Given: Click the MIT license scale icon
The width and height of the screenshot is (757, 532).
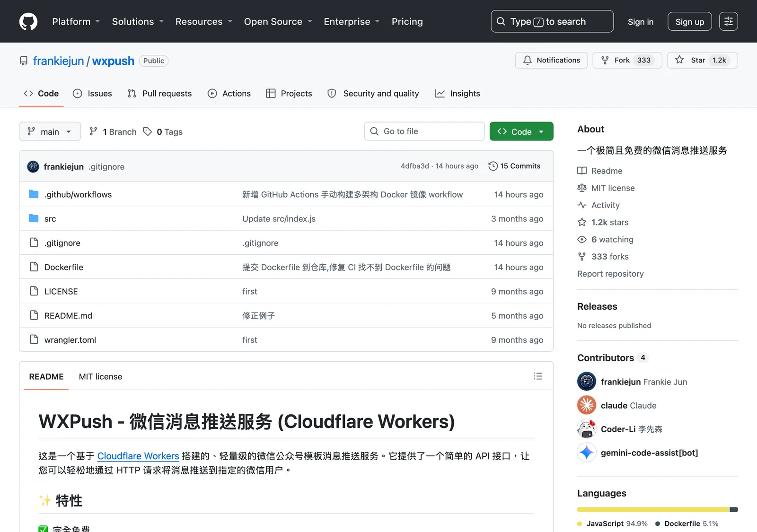Looking at the screenshot, I should pos(582,188).
